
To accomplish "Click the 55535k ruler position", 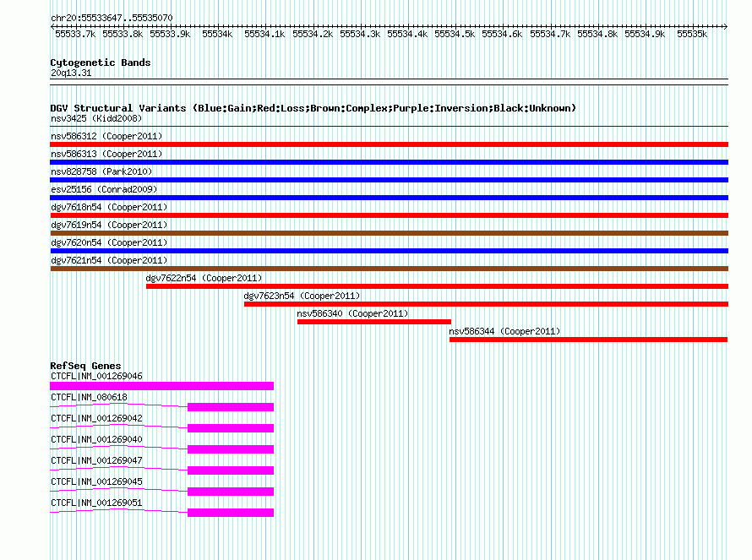I will tap(692, 34).
